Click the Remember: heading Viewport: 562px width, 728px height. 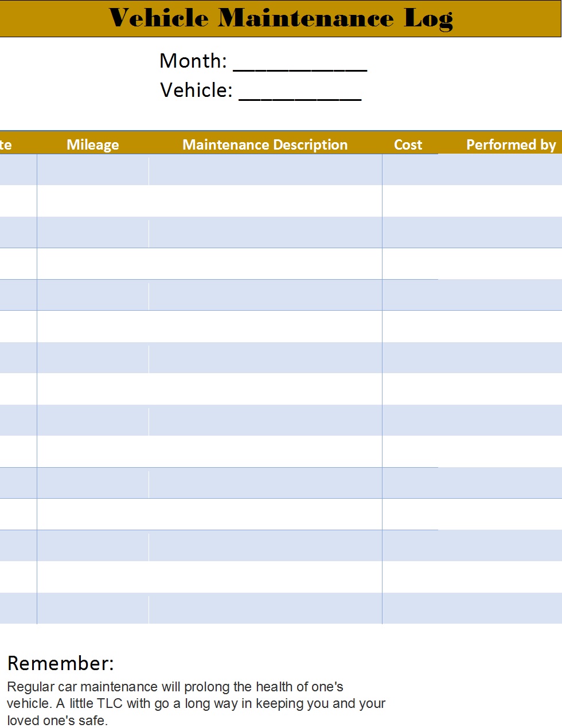click(x=61, y=663)
